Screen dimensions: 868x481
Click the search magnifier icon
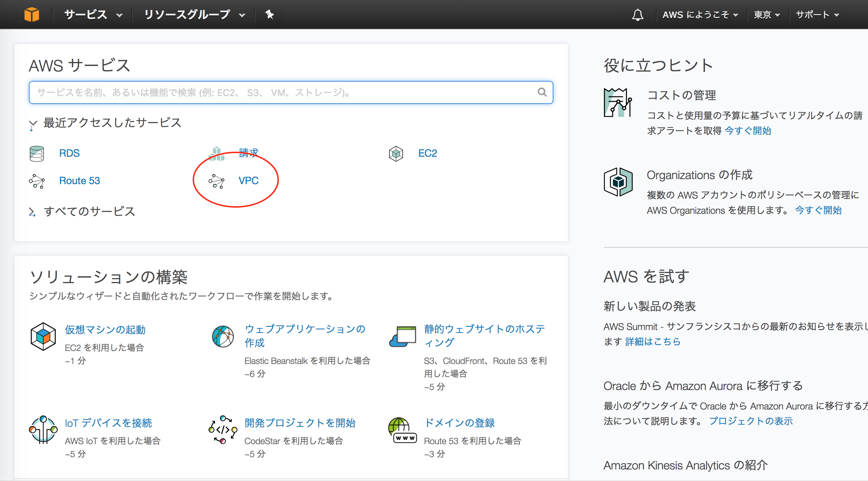542,92
